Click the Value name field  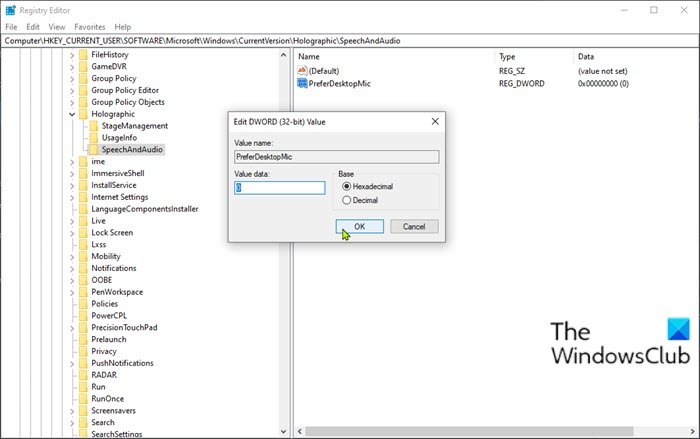pyautogui.click(x=336, y=157)
